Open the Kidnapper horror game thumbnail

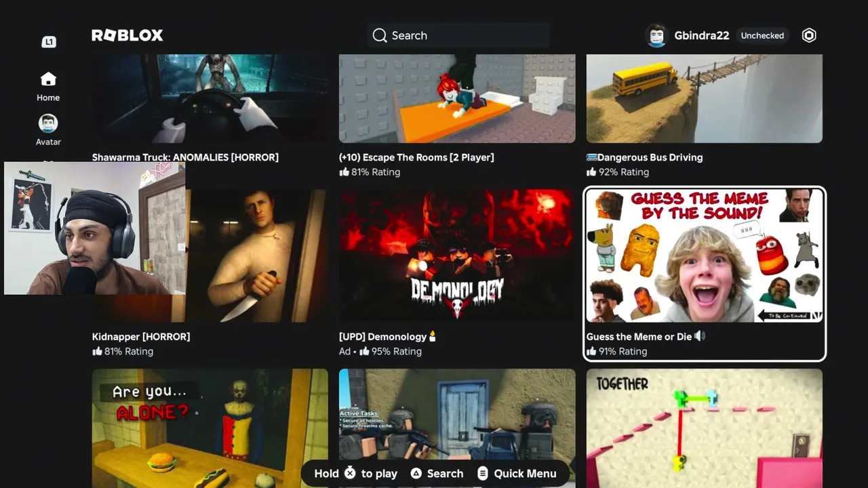click(x=256, y=256)
